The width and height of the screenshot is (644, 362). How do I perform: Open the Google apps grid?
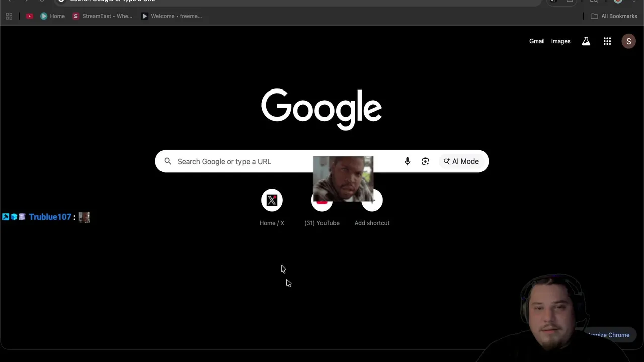607,41
